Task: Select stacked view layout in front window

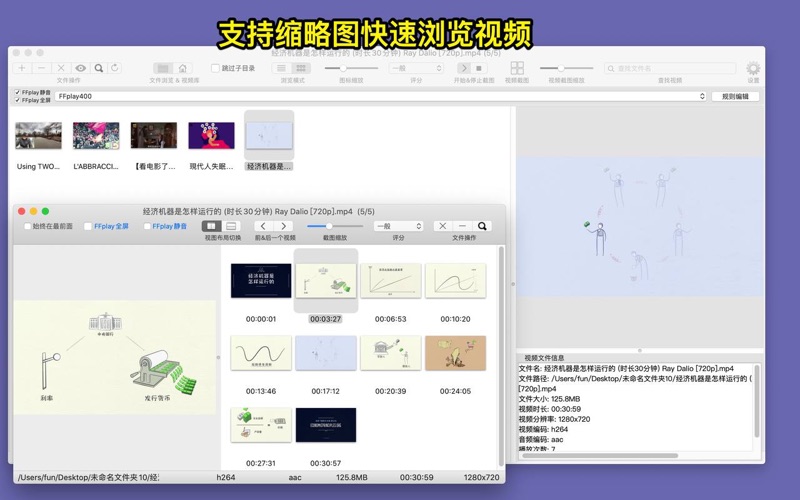Action: pos(231,226)
